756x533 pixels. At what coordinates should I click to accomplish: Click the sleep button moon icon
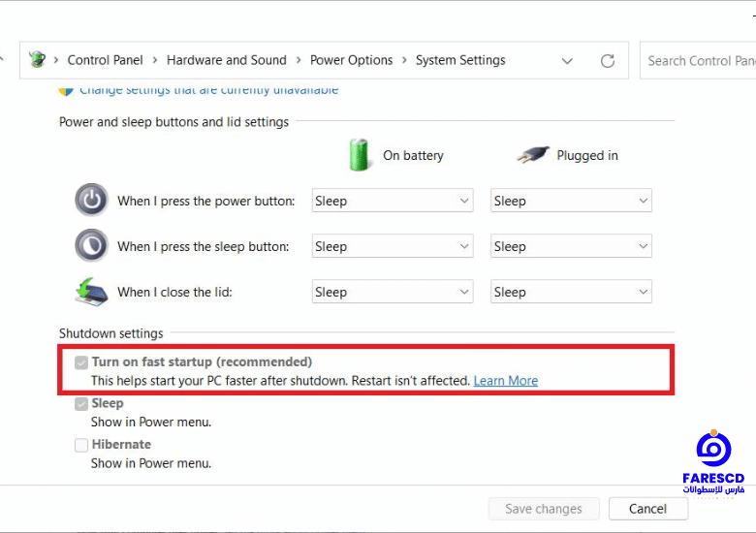pyautogui.click(x=91, y=245)
